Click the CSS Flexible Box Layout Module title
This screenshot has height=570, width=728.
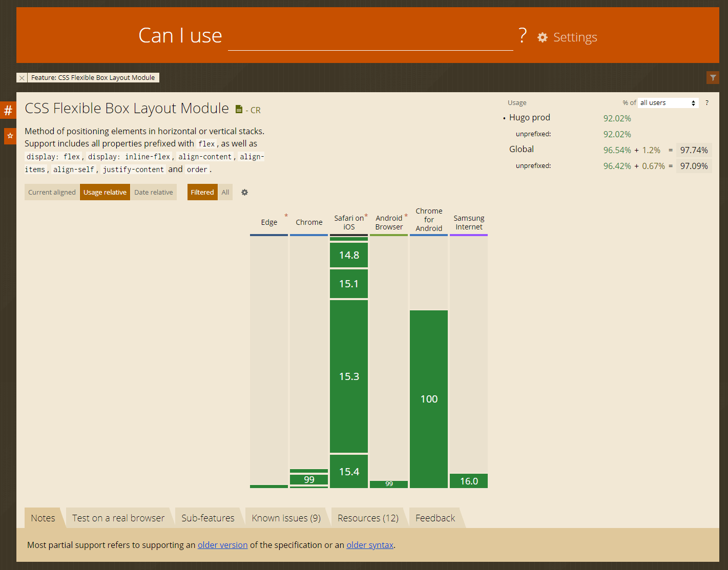[127, 109]
